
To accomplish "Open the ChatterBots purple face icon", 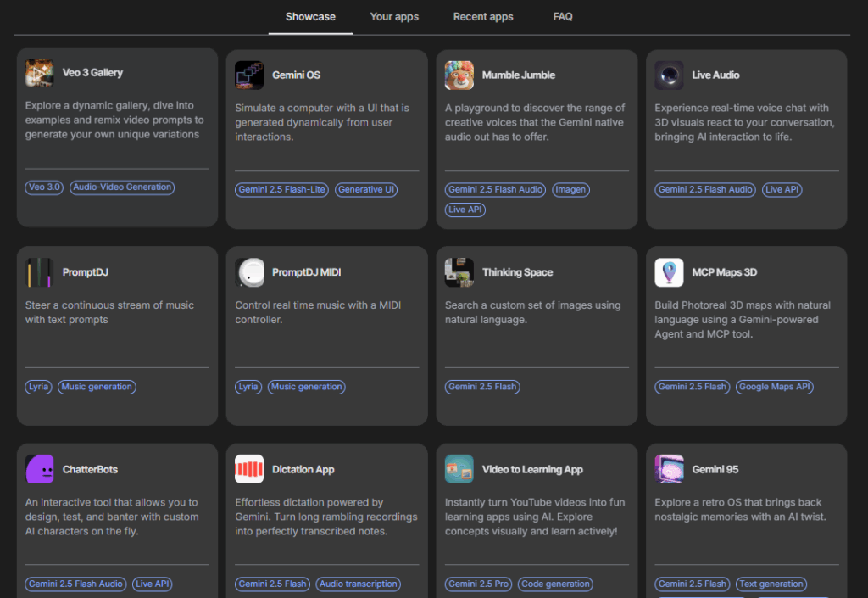I will 39,469.
